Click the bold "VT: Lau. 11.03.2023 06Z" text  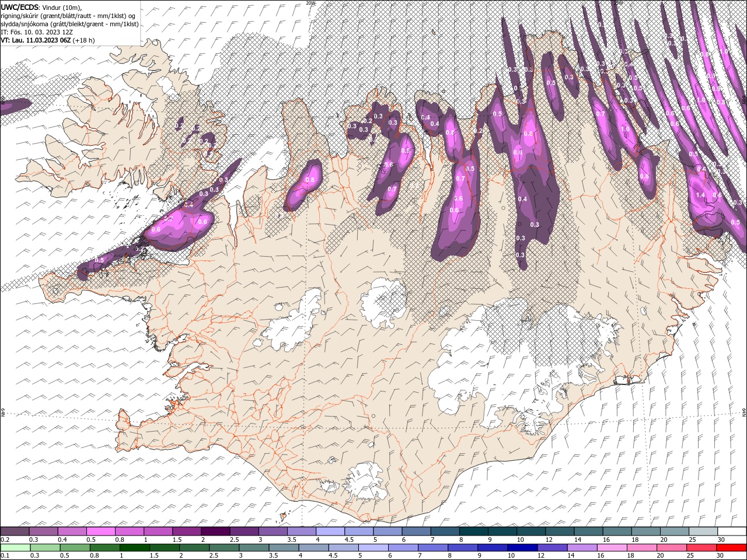click(x=36, y=40)
